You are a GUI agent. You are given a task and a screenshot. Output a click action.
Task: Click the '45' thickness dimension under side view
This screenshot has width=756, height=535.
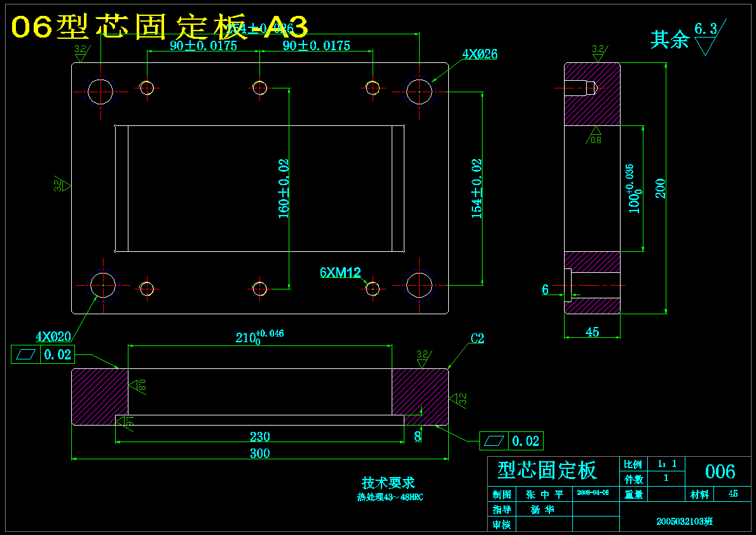click(592, 332)
